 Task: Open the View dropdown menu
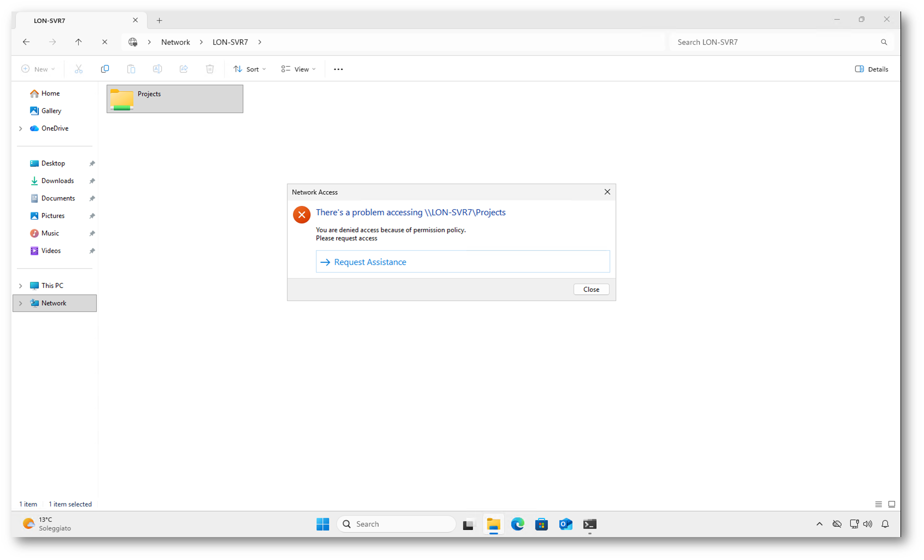tap(298, 69)
